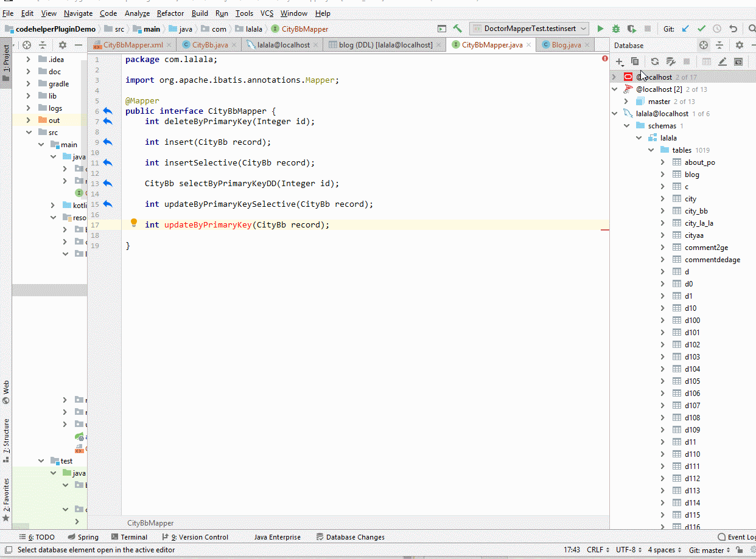Open the VCS menu
Image resolution: width=756 pixels, height=559 pixels.
click(267, 13)
